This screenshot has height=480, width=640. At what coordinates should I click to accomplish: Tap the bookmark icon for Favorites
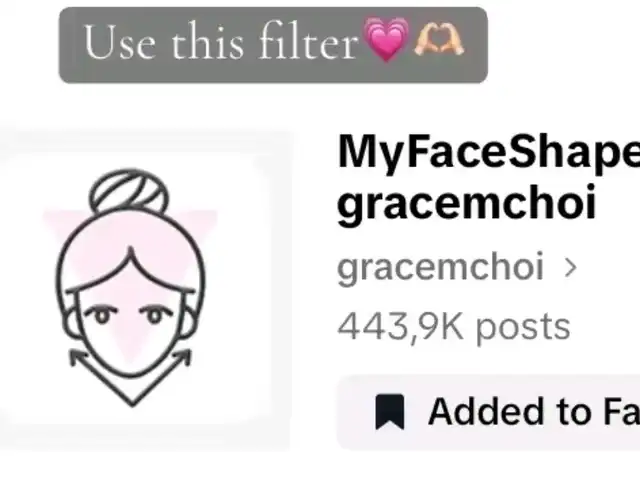(x=390, y=412)
